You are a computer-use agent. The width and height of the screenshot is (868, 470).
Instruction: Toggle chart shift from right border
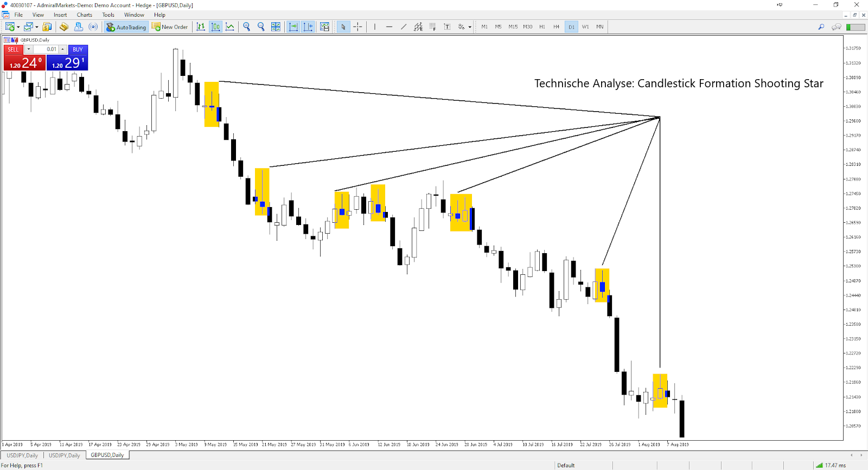pos(308,27)
